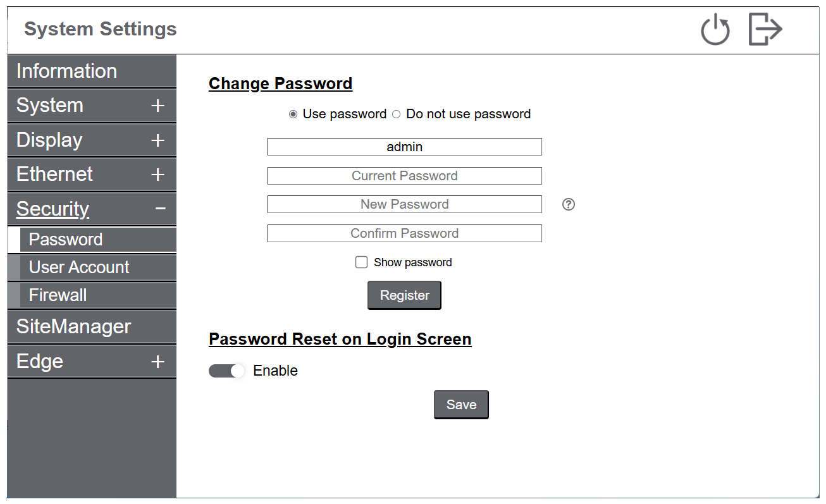The image size is (826, 504).
Task: Go to User Account settings
Action: 79,267
